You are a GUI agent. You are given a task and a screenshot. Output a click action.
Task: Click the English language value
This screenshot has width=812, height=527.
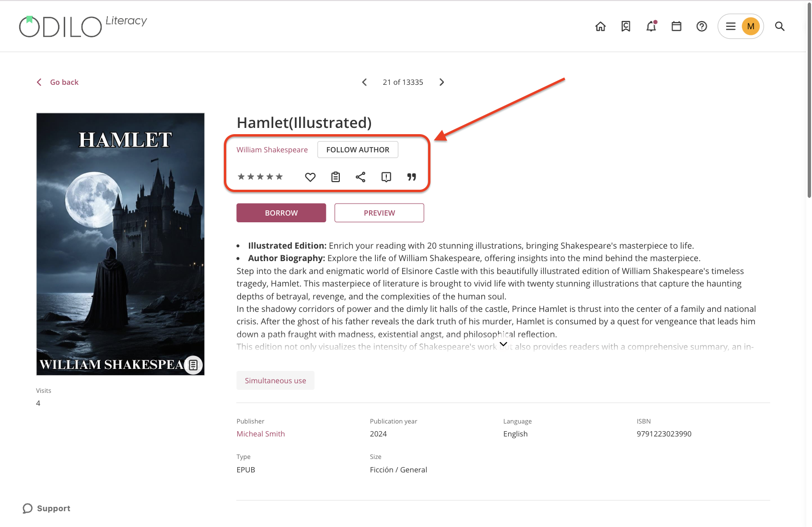coord(515,434)
